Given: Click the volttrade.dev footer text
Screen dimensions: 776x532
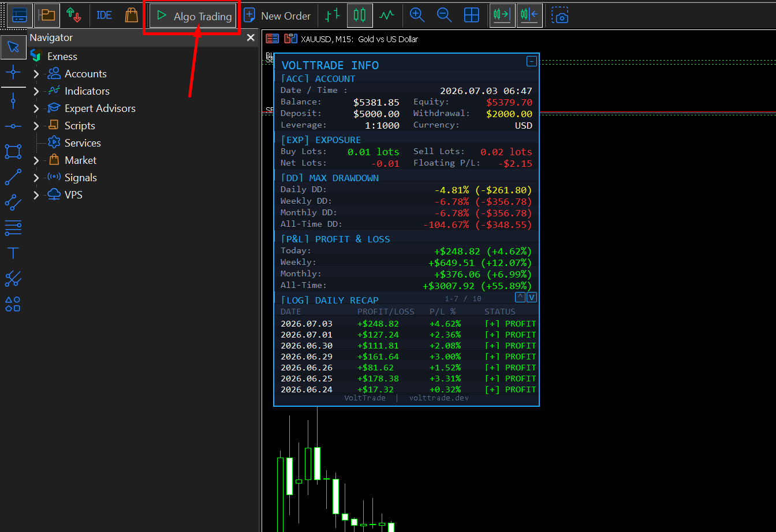Looking at the screenshot, I should [439, 398].
